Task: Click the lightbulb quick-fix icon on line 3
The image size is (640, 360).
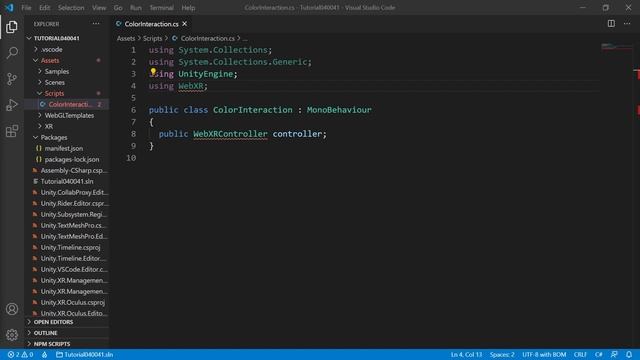Action: click(153, 72)
